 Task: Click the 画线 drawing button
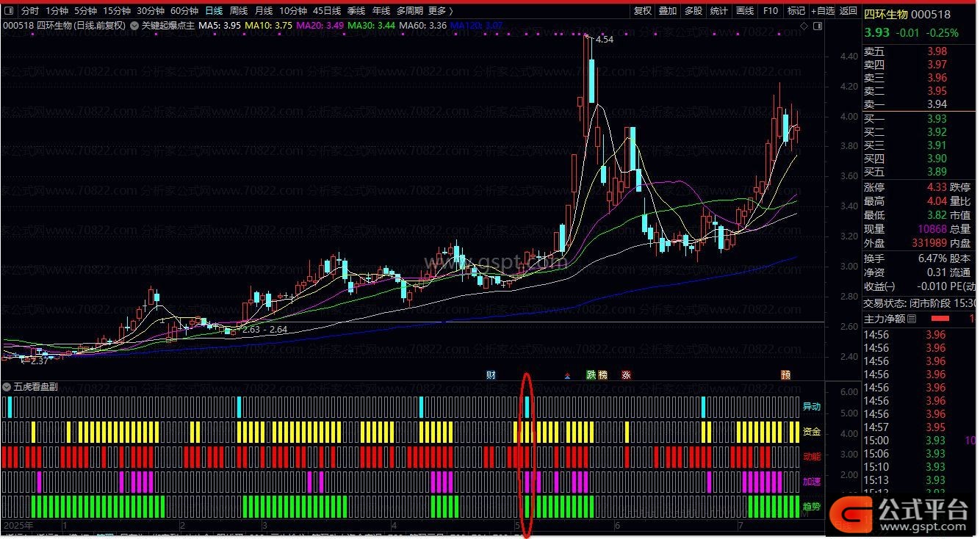(745, 11)
